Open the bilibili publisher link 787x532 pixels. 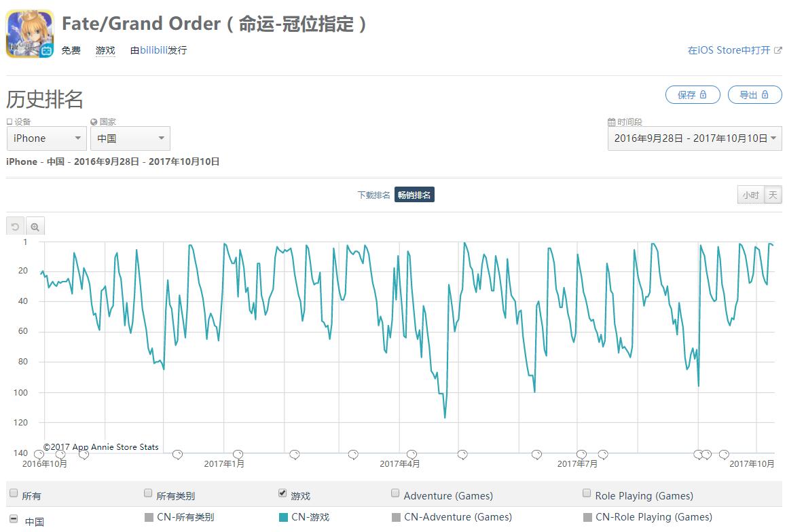coord(153,50)
